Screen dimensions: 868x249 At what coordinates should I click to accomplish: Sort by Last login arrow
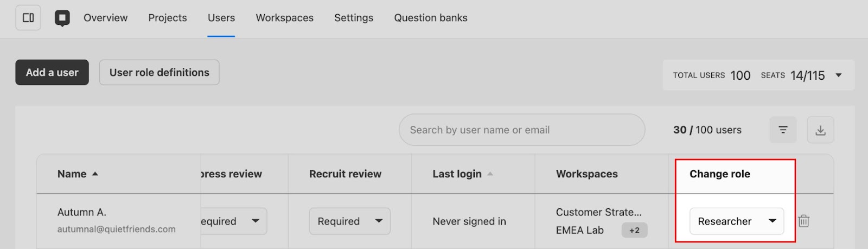[490, 174]
